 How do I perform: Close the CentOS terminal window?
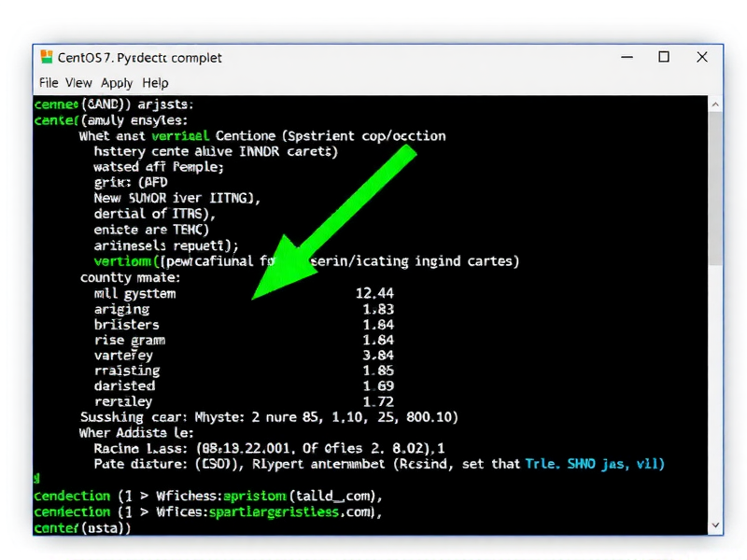[701, 57]
